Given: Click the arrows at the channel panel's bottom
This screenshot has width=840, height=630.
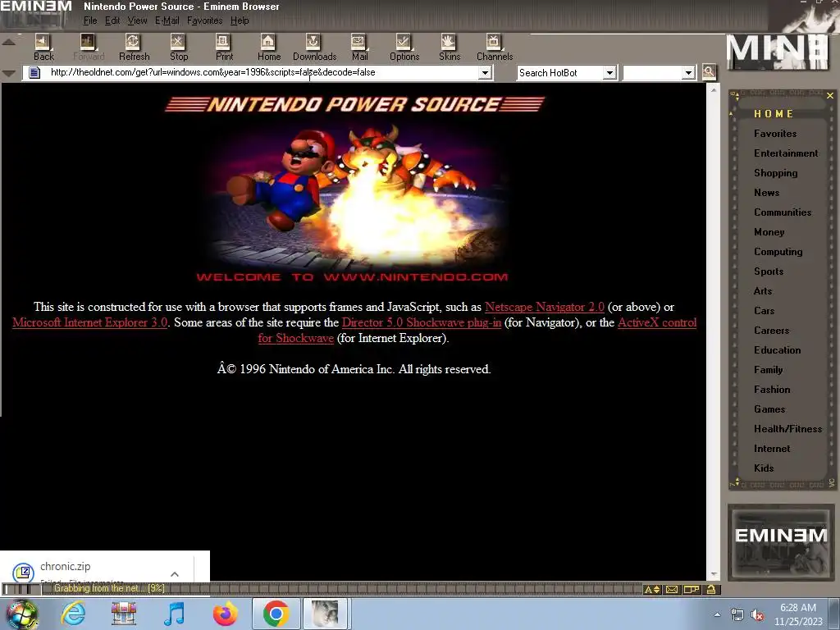Looking at the screenshot, I should pos(736,482).
